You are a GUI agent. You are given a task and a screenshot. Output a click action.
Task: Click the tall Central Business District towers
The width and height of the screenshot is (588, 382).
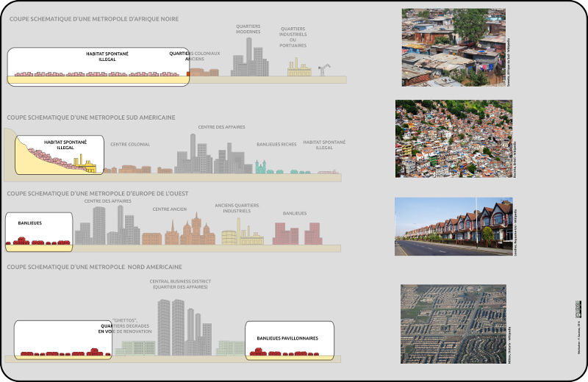[172, 327]
